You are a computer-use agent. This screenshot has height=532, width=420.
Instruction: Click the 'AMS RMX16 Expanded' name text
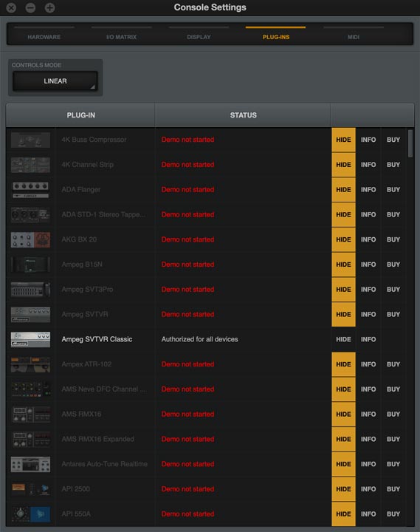98,439
